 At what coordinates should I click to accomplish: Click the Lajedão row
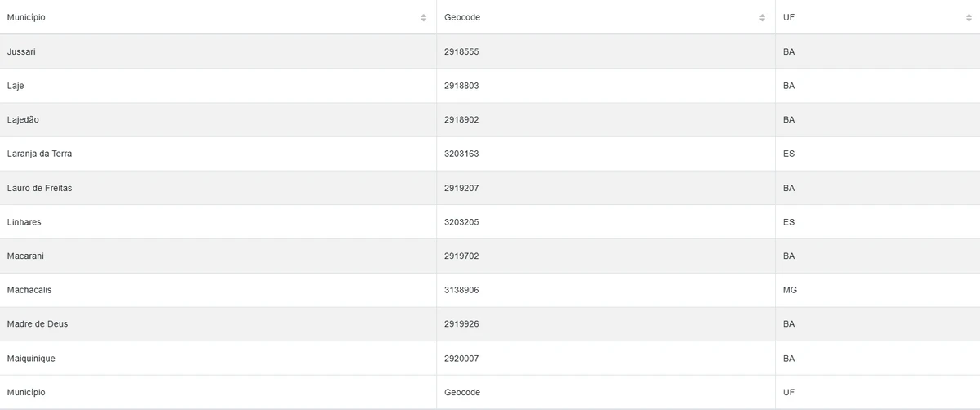23,120
